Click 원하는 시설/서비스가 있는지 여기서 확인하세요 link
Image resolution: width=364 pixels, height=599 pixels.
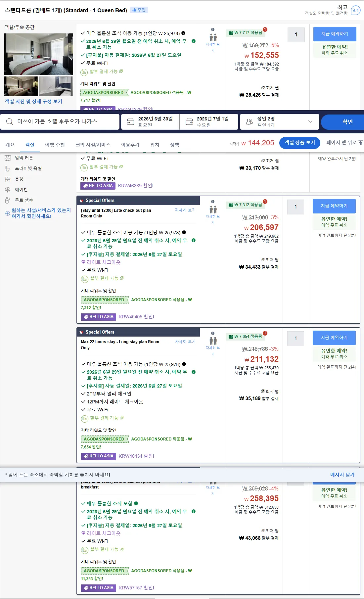pyautogui.click(x=41, y=213)
